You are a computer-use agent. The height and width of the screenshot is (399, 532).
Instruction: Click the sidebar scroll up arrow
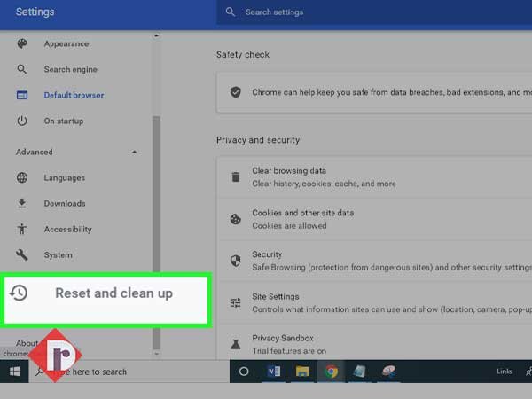click(156, 35)
